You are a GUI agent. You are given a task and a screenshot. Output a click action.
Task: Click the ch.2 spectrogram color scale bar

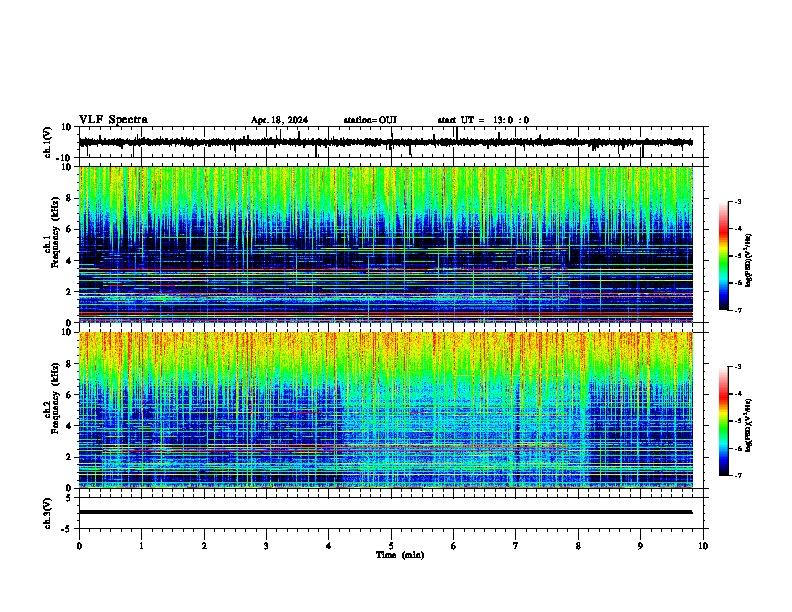click(x=723, y=421)
